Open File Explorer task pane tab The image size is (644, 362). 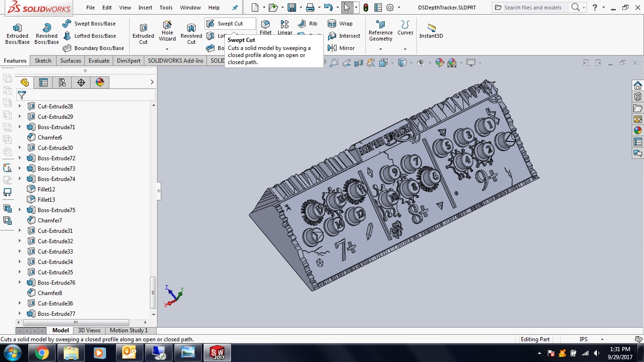(637, 108)
